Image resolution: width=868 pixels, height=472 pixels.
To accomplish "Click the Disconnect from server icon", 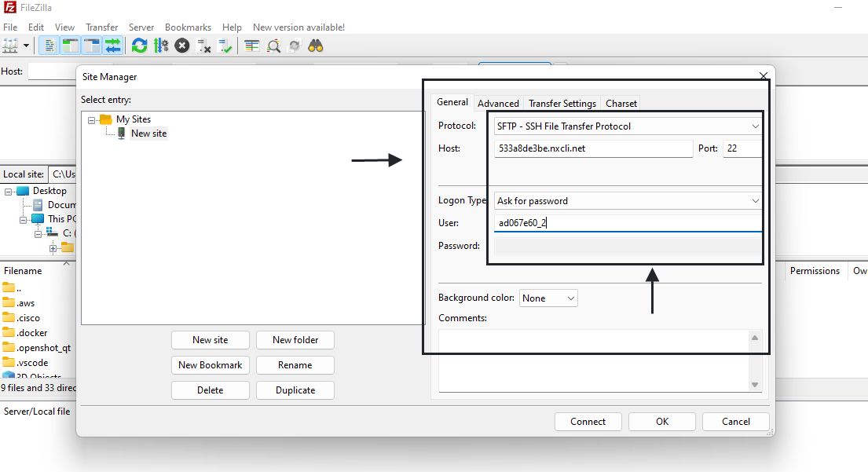I will coord(203,46).
